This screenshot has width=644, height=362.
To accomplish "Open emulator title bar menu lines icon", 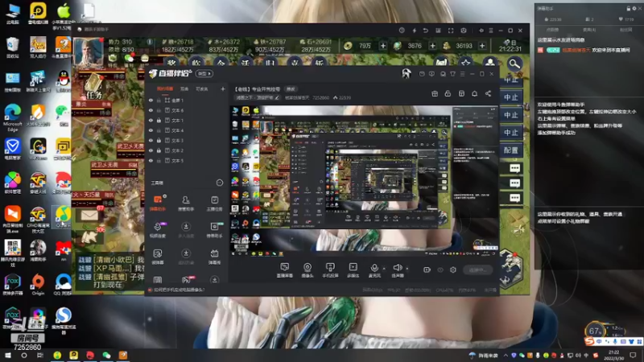I will point(491,31).
